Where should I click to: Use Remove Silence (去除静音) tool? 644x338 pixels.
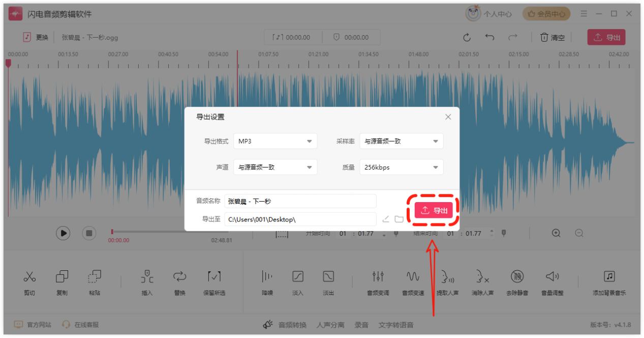517,283
